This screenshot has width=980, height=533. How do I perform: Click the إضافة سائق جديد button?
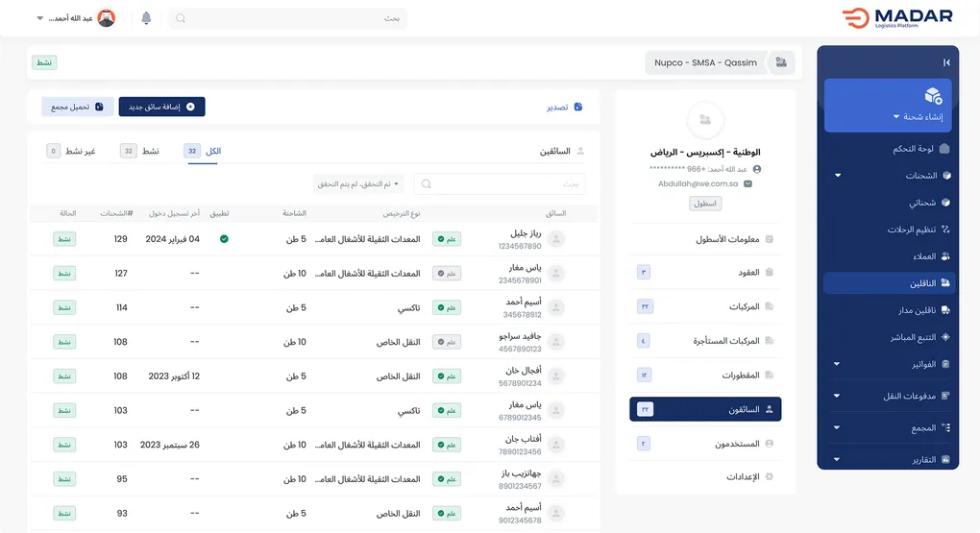click(161, 107)
